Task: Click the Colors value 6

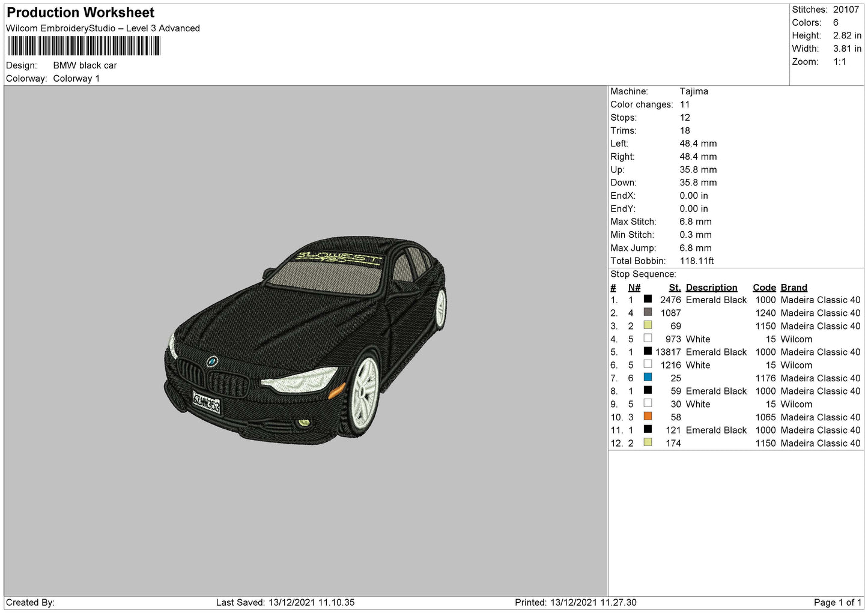Action: click(836, 23)
